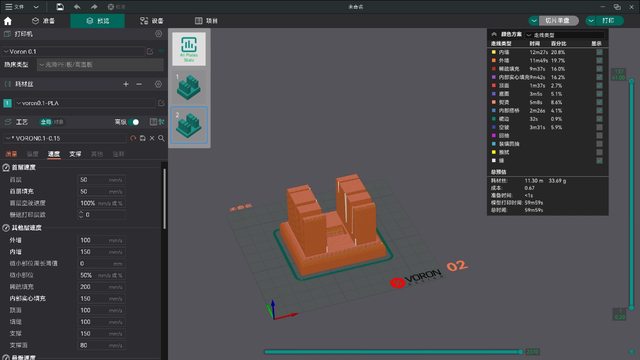Click the Slice plate button
The width and height of the screenshot is (640, 360).
tap(557, 20)
